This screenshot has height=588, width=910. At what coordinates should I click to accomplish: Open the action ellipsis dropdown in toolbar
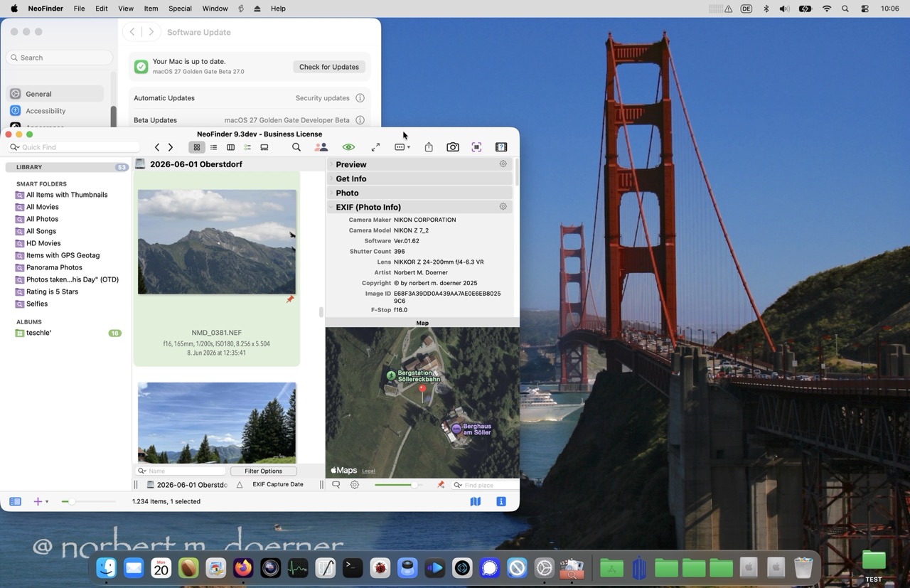402,147
